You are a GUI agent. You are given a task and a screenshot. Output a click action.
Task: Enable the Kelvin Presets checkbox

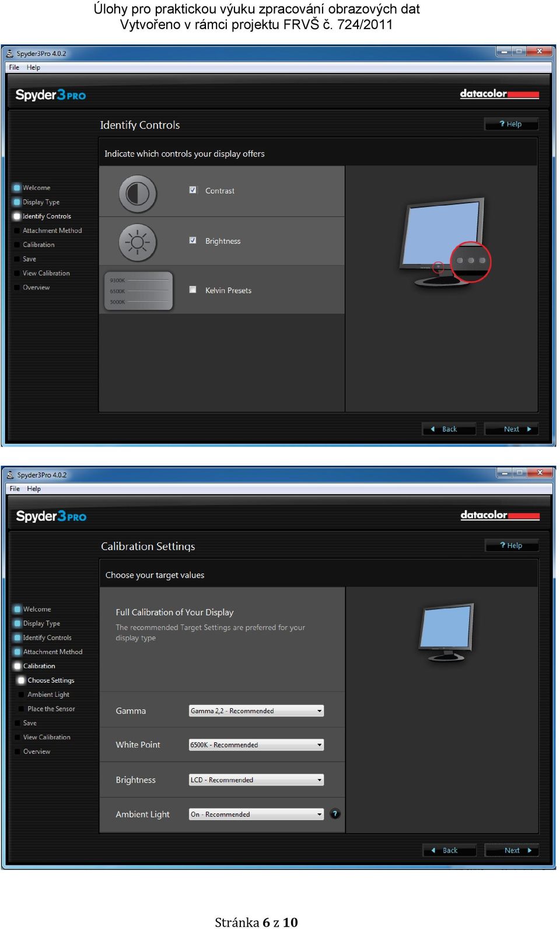[193, 289]
